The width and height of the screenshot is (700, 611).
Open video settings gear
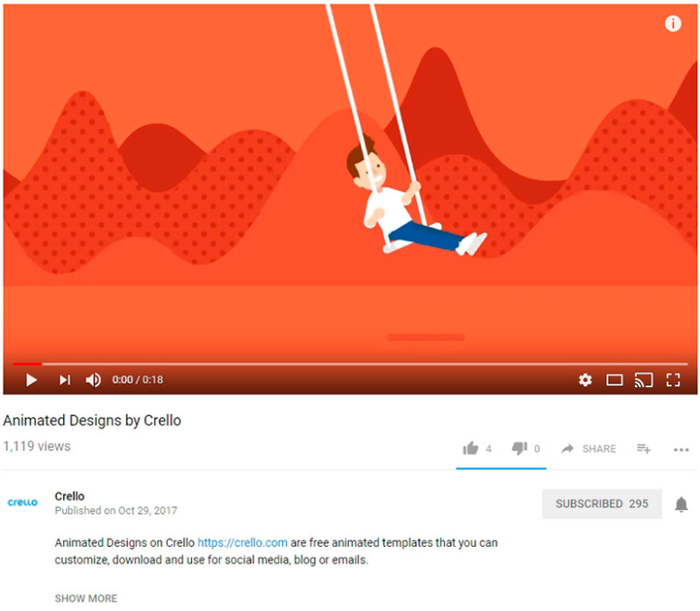tap(585, 380)
